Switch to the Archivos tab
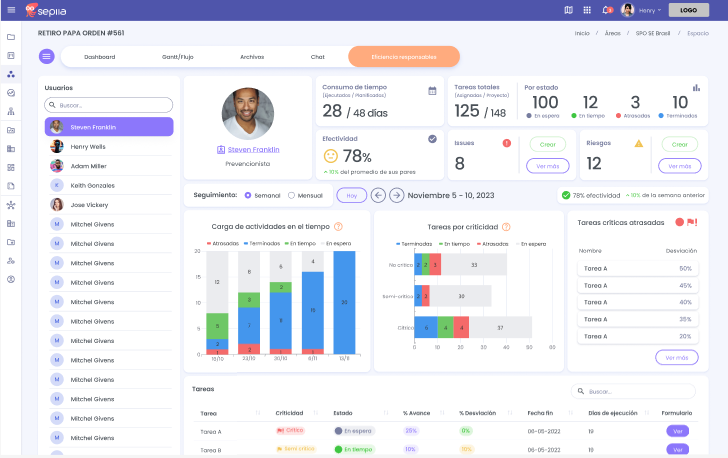 252,57
